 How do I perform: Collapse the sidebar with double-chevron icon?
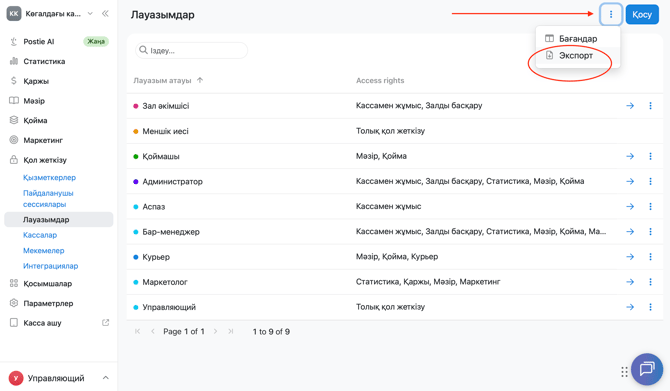pyautogui.click(x=105, y=14)
